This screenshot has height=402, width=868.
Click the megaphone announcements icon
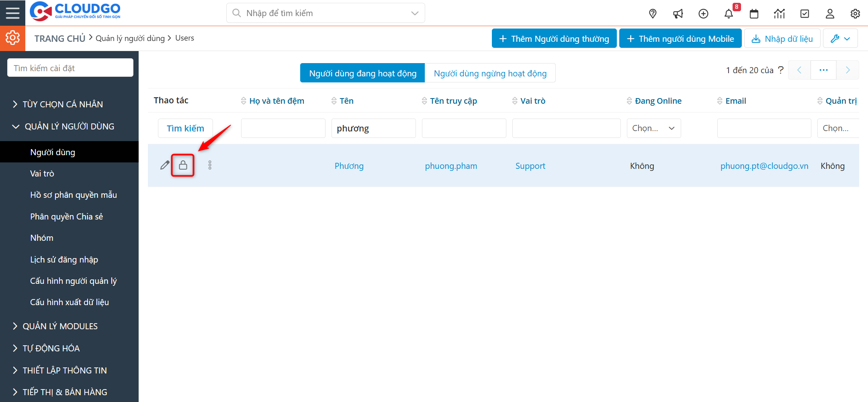(678, 13)
